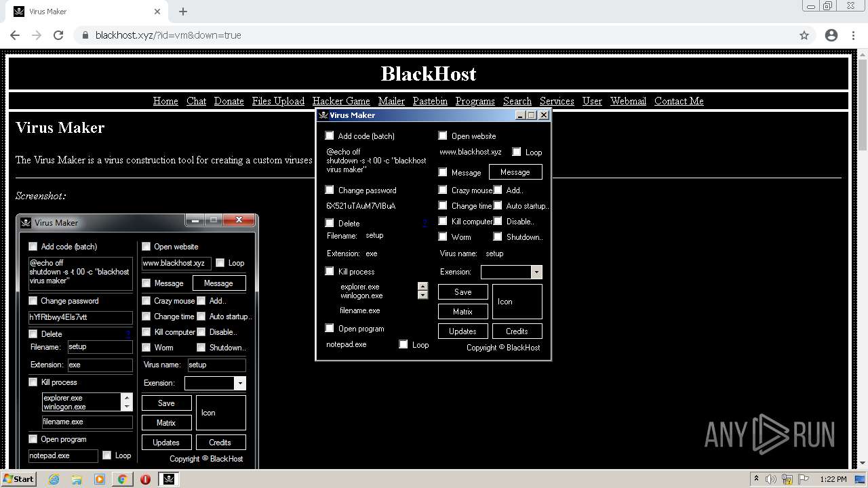Show hidden system tray icons
This screenshot has height=488, width=868.
coord(756,479)
